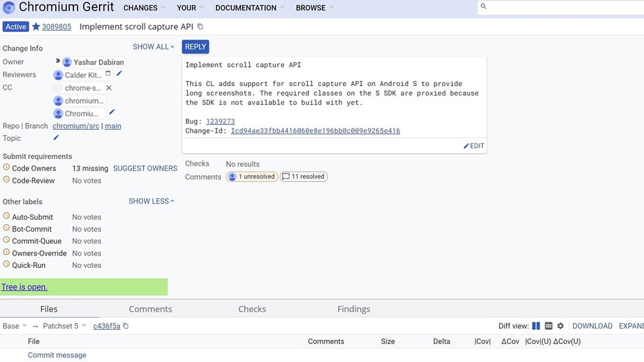Screen dimensions: 644x362
Task: Click the '1 unresolved' comments chip
Action: tap(252, 176)
